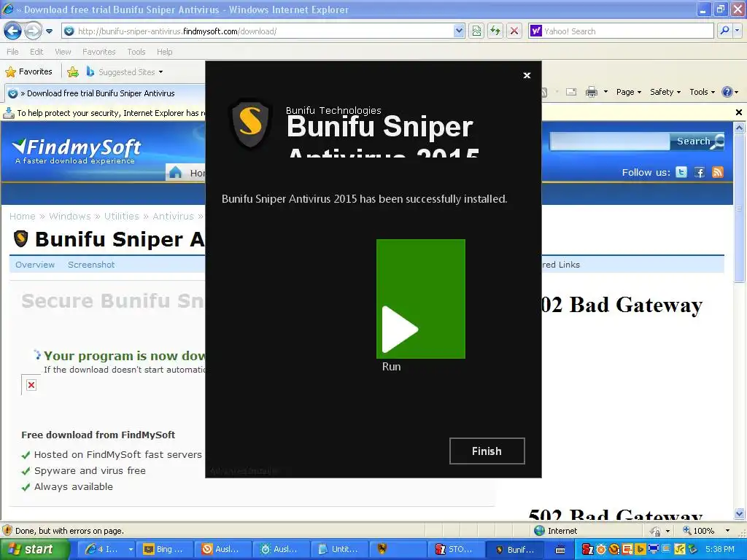Screen dimensions: 747x560
Task: Click the 5:38 PM system clock
Action: click(720, 550)
